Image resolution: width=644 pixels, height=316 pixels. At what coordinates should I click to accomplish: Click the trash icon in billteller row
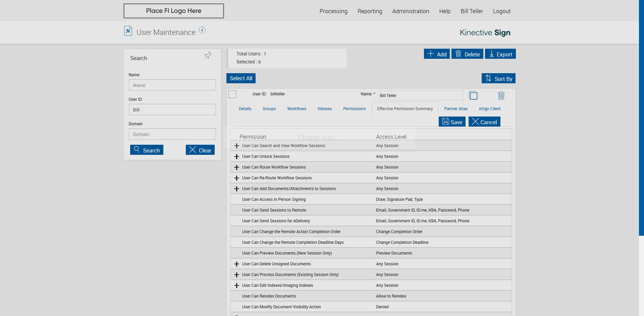click(x=501, y=95)
